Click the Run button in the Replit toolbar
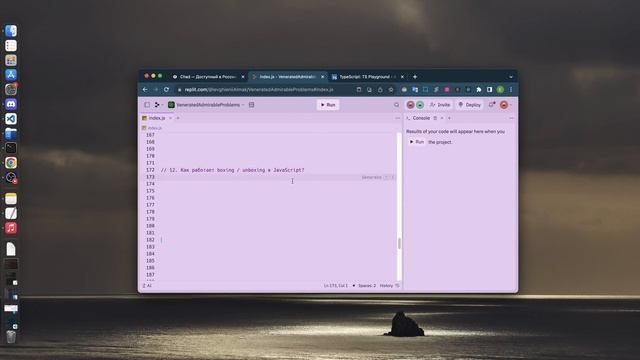This screenshot has height=360, width=640. 328,105
